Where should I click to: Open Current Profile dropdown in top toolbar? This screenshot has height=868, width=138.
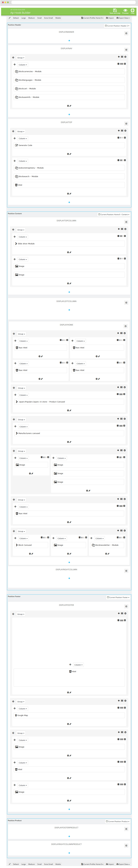point(92,18)
